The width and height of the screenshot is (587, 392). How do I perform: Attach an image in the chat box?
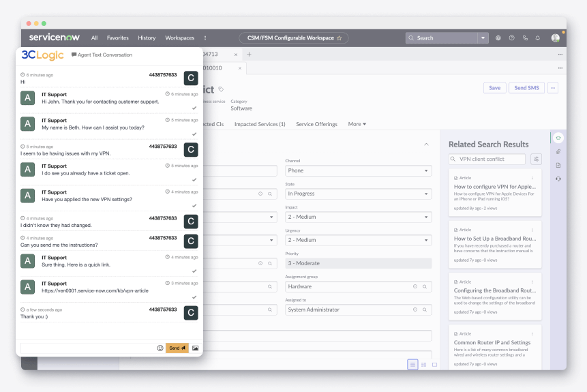[x=196, y=348]
